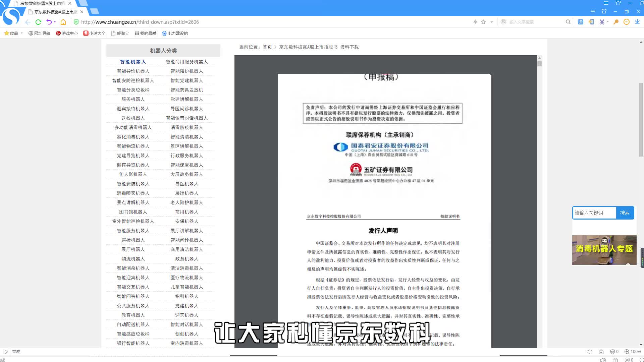Open 图书馆机器人 category
644x362 pixels.
[x=133, y=212]
